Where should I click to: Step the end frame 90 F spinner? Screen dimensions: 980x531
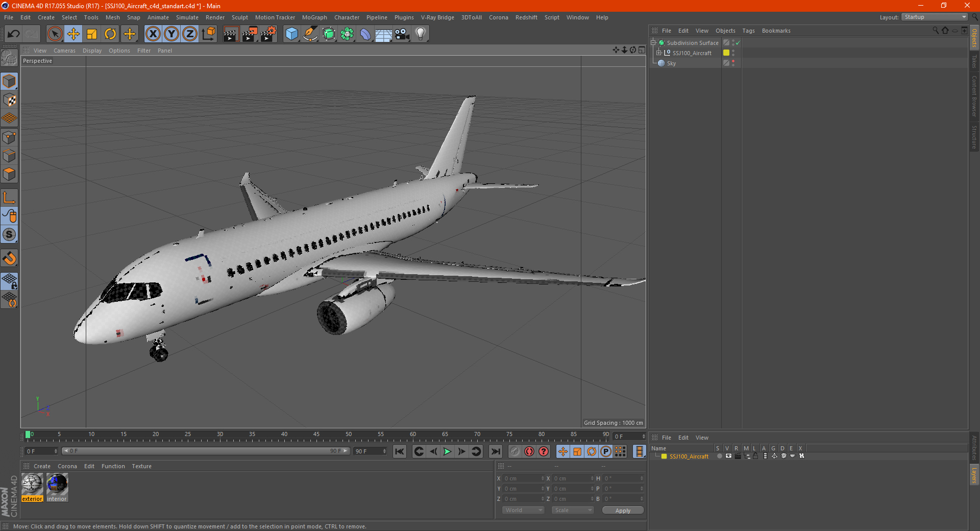tap(384, 451)
